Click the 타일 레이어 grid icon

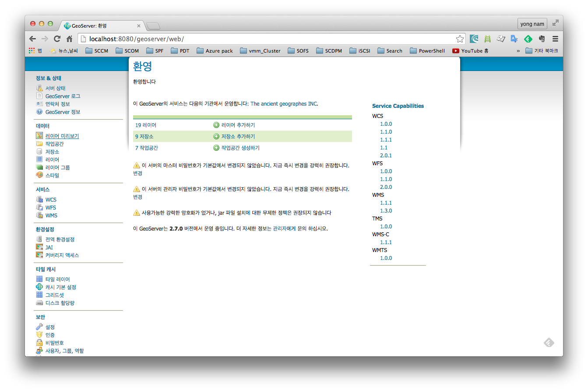[39, 279]
